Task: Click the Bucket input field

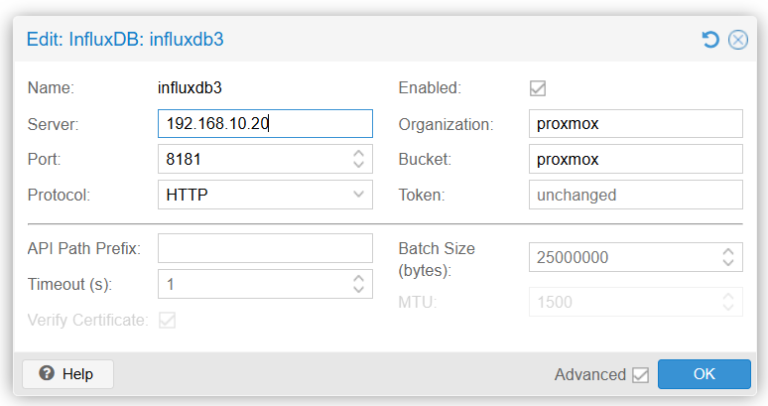Action: 636,159
